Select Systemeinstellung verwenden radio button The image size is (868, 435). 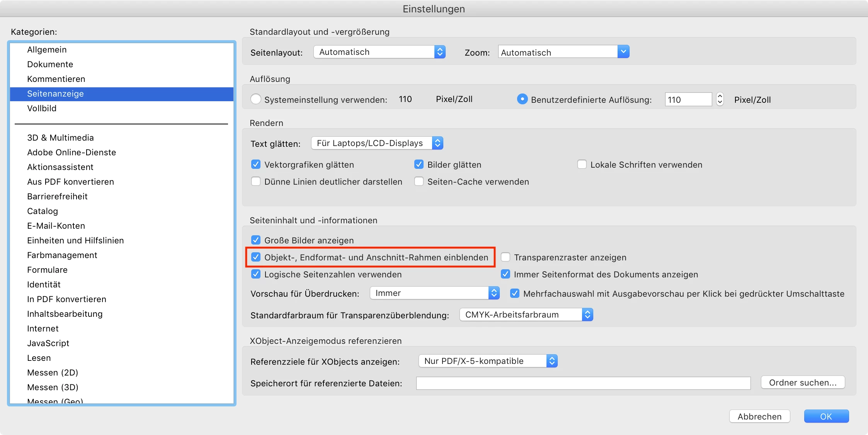(255, 99)
